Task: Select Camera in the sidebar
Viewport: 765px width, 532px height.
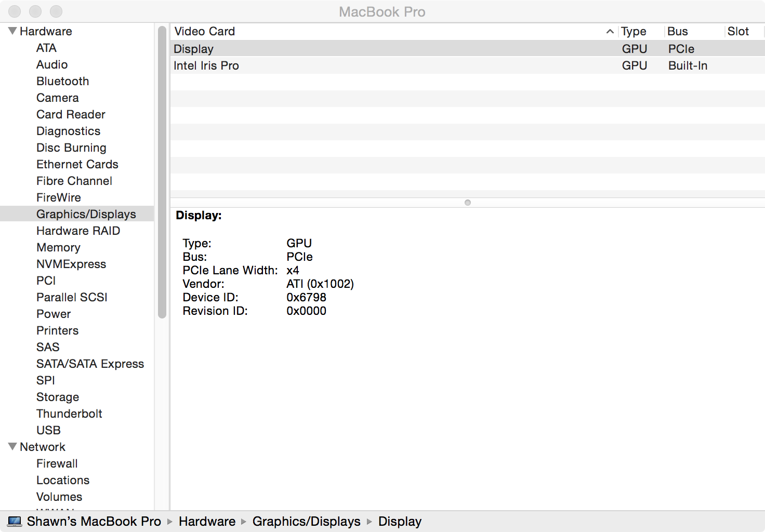Action: coord(58,98)
